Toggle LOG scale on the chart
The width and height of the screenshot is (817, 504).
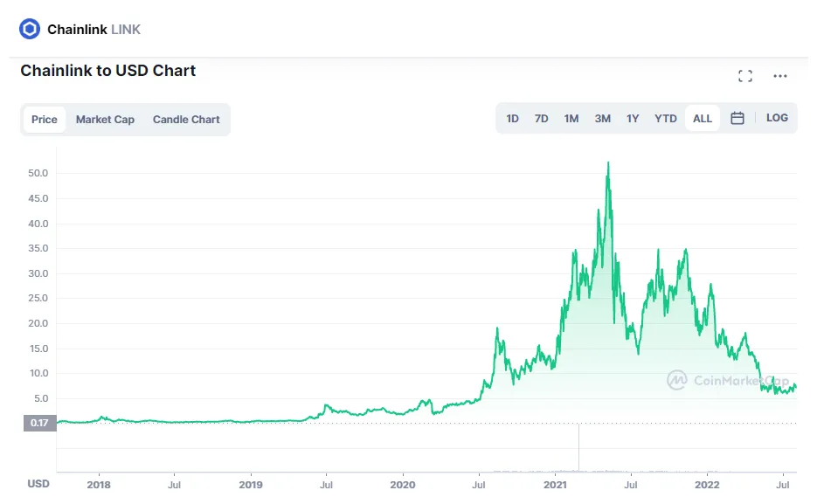[x=777, y=118]
